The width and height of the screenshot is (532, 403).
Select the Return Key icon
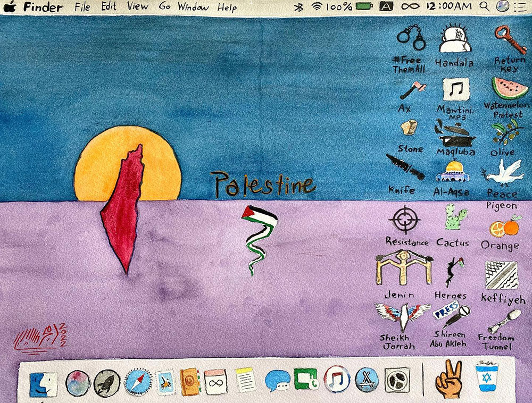tap(510, 40)
